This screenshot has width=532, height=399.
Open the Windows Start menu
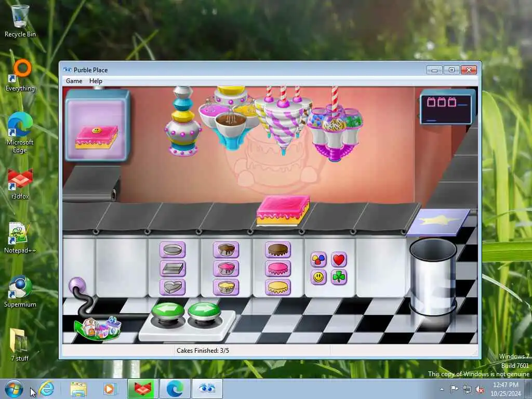pyautogui.click(x=14, y=389)
